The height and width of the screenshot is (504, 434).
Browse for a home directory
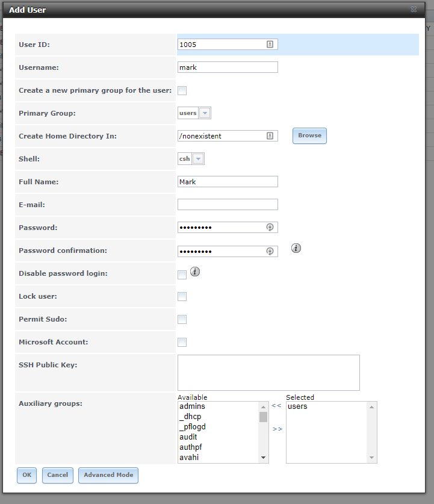click(x=309, y=135)
